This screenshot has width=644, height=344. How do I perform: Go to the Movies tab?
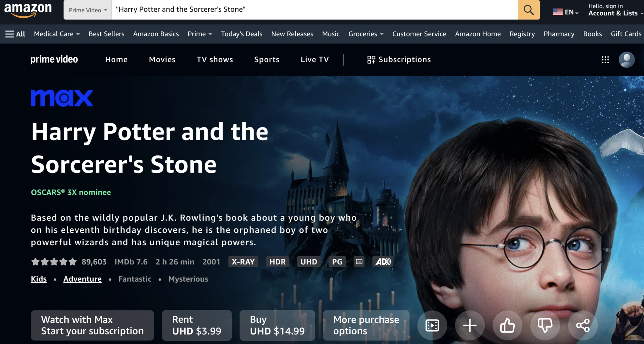point(162,59)
